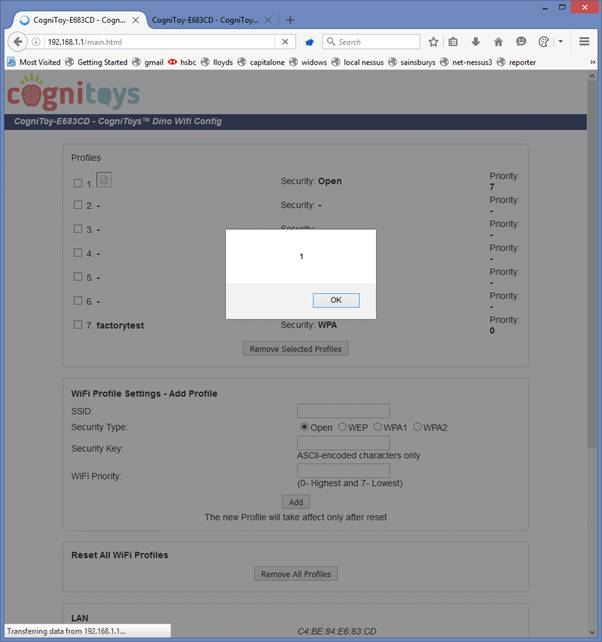
Task: Bookmark this page with the star icon
Action: coord(433,42)
